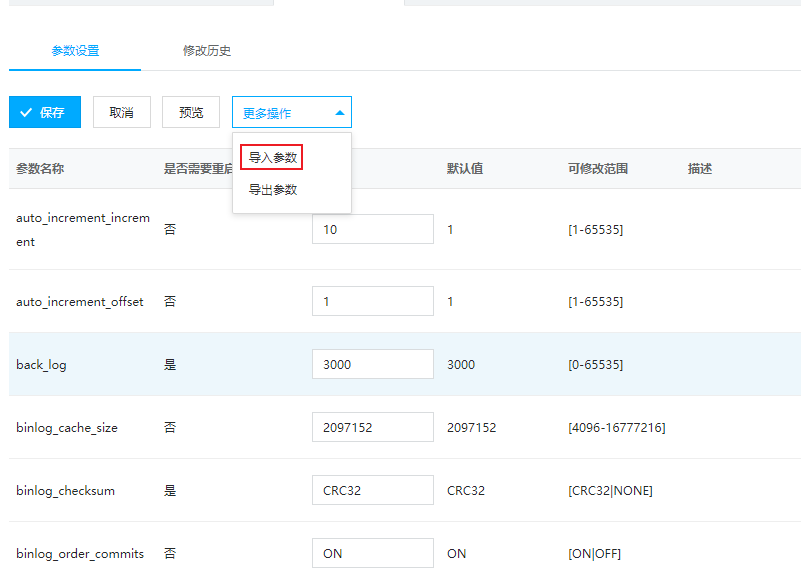Viewport: 803px width, 578px height.
Task: Click the auto_increment_increment value field
Action: click(x=372, y=229)
